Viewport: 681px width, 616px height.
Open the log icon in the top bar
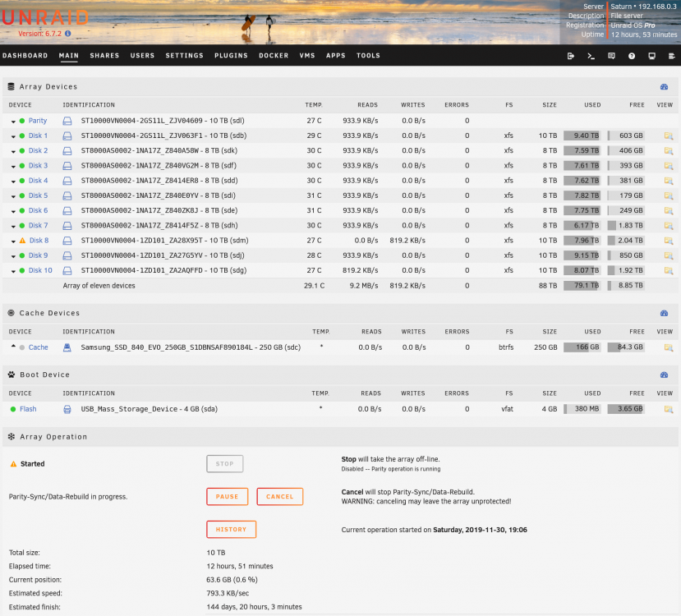pos(671,56)
